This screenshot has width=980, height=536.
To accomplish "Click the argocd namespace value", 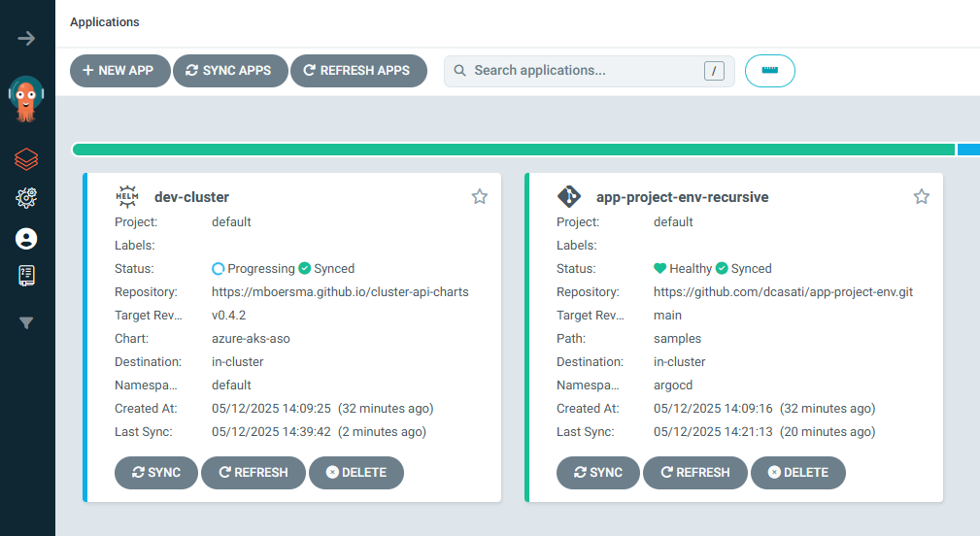I will (x=673, y=385).
